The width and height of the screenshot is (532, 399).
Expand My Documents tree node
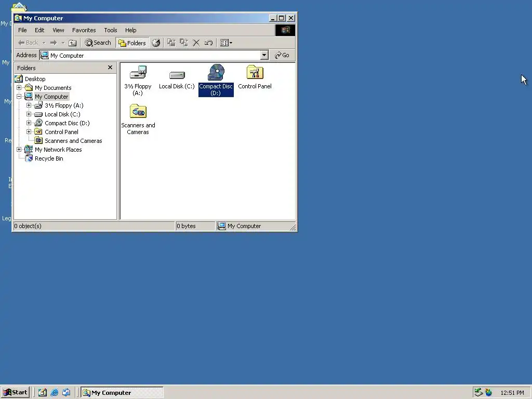click(19, 87)
